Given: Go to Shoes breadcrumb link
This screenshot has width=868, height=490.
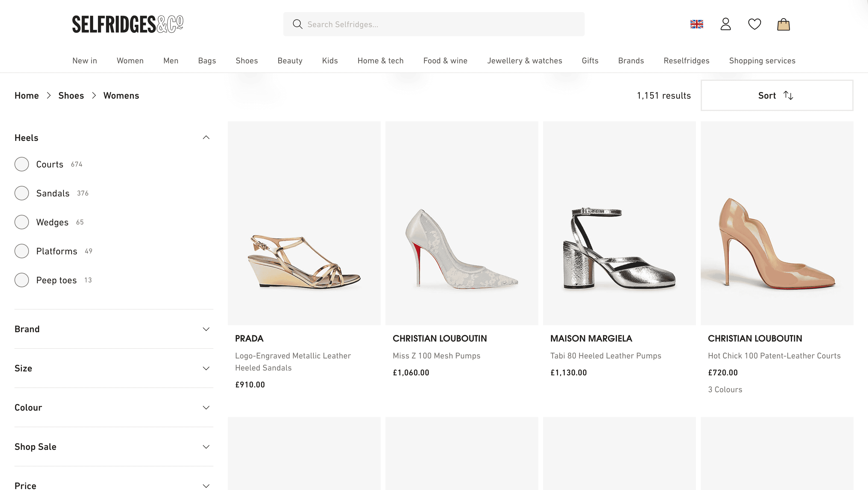Looking at the screenshot, I should click(x=71, y=96).
